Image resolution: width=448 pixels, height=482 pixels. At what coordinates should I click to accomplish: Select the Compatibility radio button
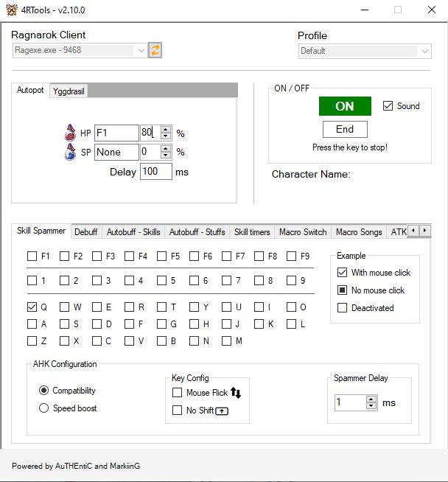tap(43, 391)
